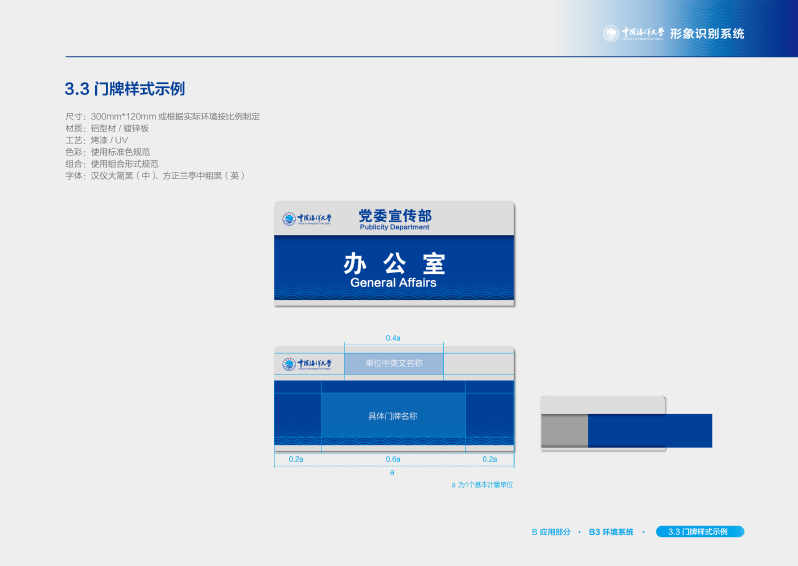Click the General Affairs text on the blue sign
The height and width of the screenshot is (566, 798).
coord(394,283)
